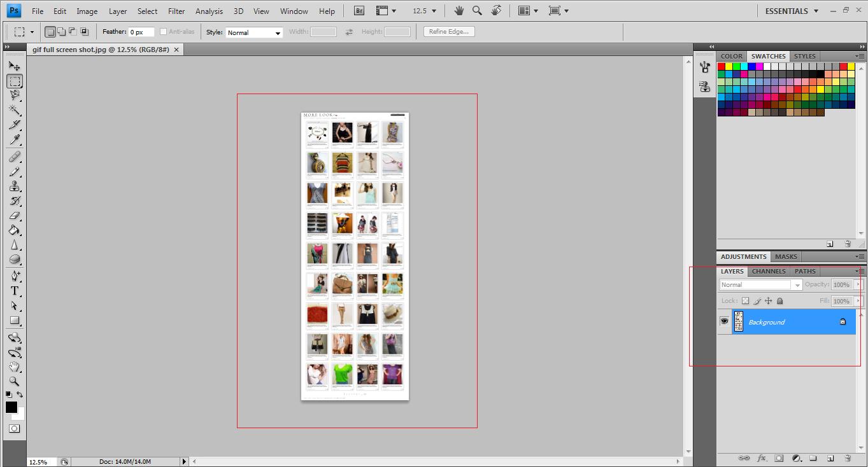Choose the Intersect with selection mode
This screenshot has height=467, width=868.
84,32
